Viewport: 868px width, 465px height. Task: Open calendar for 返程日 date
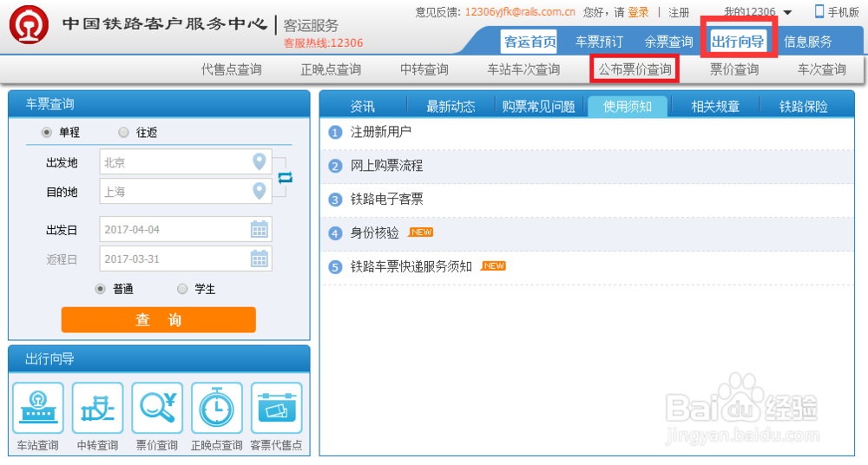pos(259,259)
